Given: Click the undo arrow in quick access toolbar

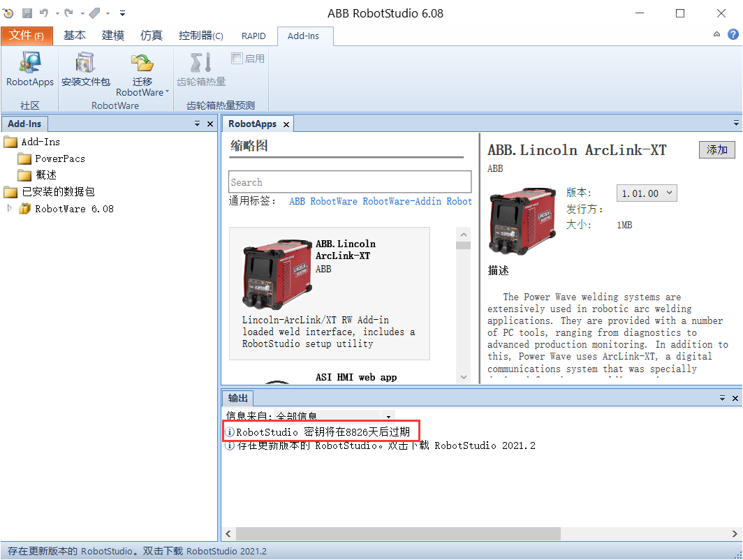Looking at the screenshot, I should [x=43, y=13].
